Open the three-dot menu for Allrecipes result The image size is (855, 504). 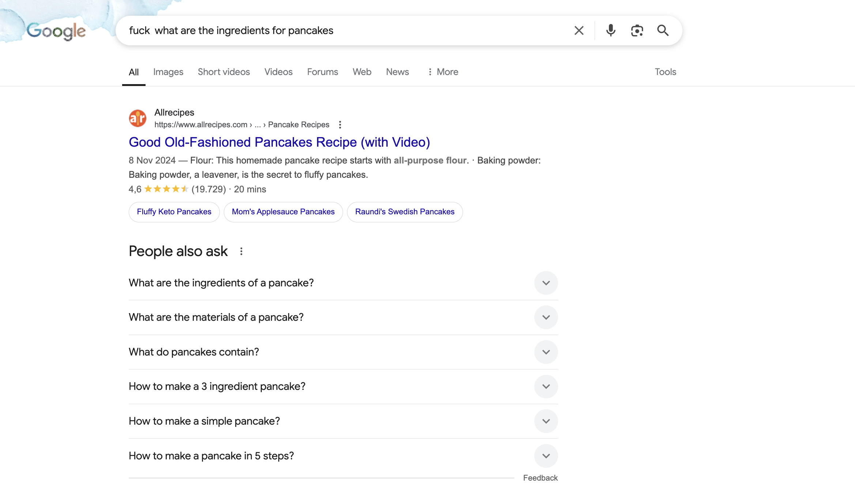tap(340, 125)
